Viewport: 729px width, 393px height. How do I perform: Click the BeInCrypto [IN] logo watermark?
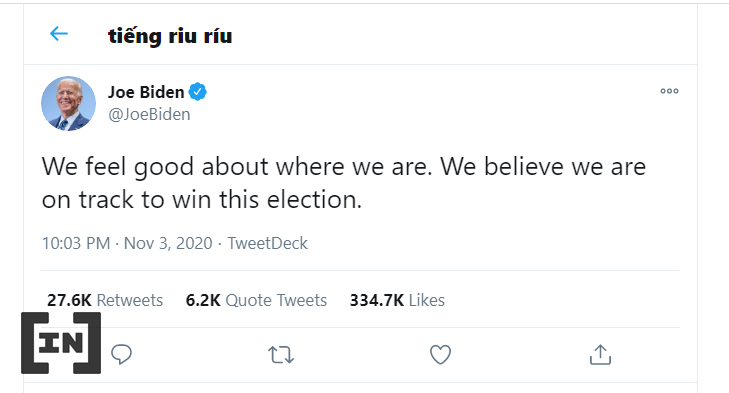tap(61, 343)
